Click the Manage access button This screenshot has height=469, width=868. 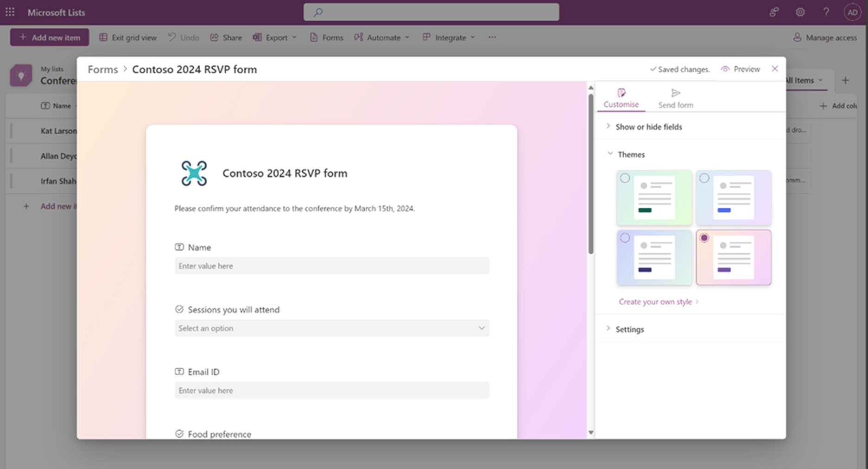coord(825,37)
